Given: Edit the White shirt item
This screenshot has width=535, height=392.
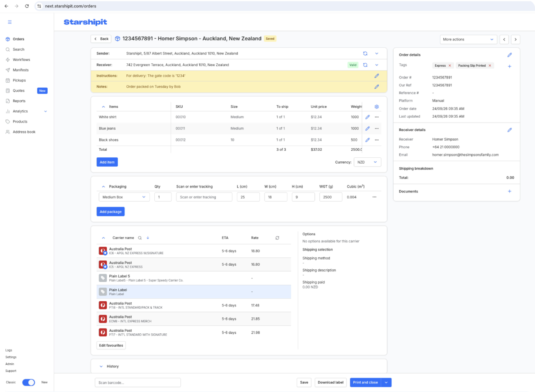Looking at the screenshot, I should click(x=367, y=117).
